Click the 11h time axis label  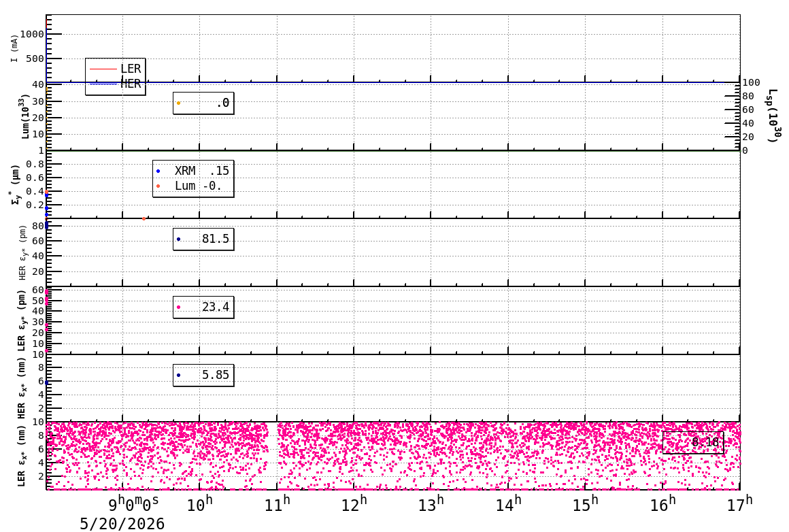(278, 504)
